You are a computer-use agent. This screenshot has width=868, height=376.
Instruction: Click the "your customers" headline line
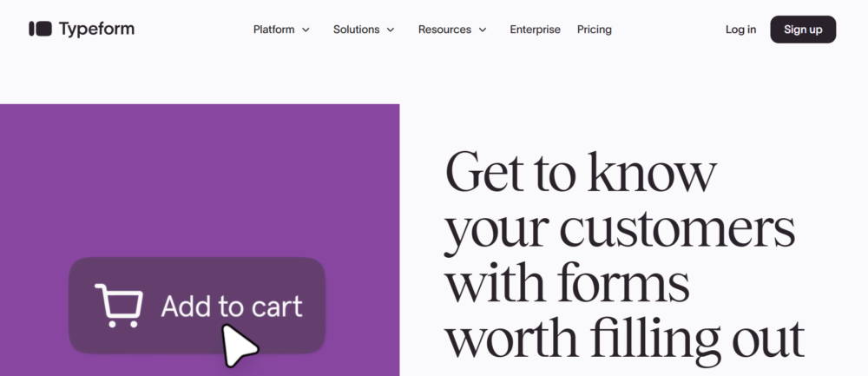click(x=620, y=229)
